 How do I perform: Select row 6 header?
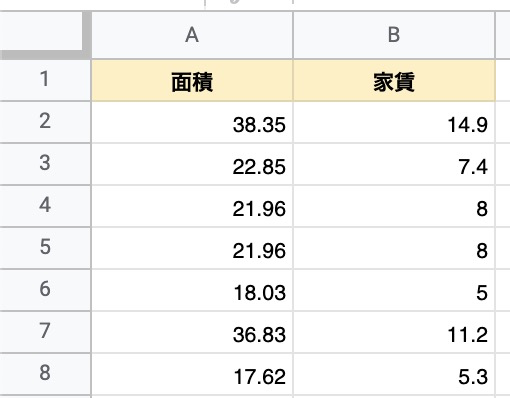click(x=45, y=290)
